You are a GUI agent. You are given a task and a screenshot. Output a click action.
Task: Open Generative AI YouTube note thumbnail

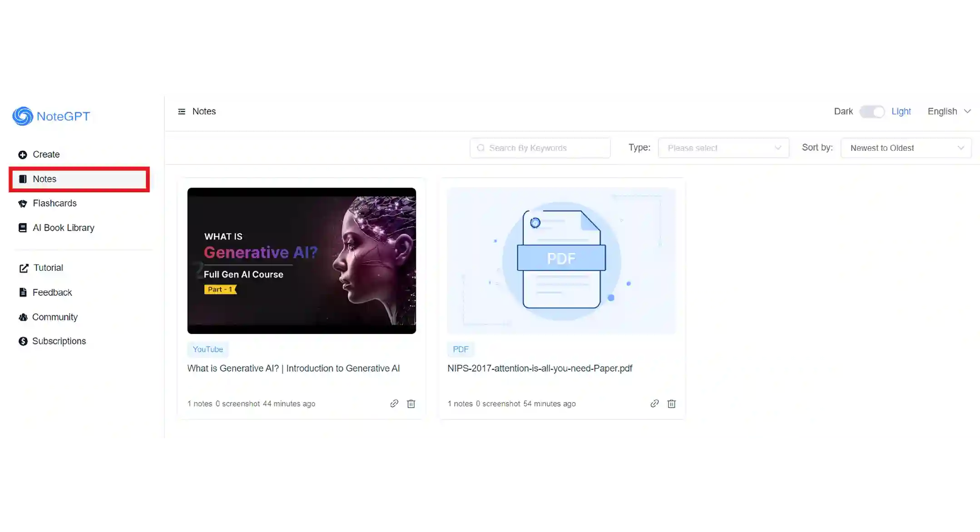[302, 261]
